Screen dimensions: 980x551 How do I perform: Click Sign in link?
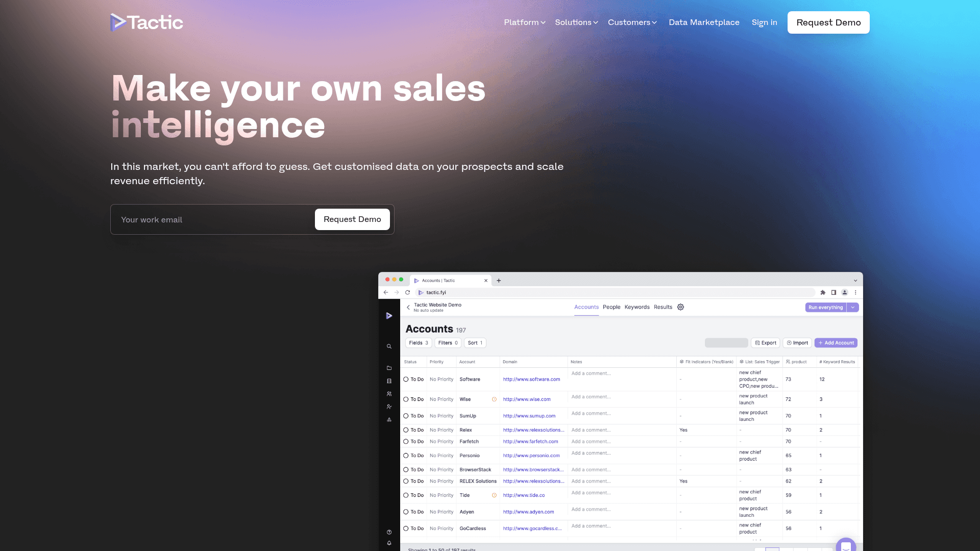764,22
